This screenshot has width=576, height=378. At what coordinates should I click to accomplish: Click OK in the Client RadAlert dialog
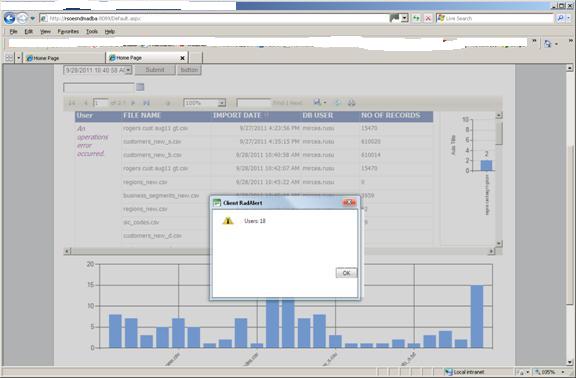point(346,273)
